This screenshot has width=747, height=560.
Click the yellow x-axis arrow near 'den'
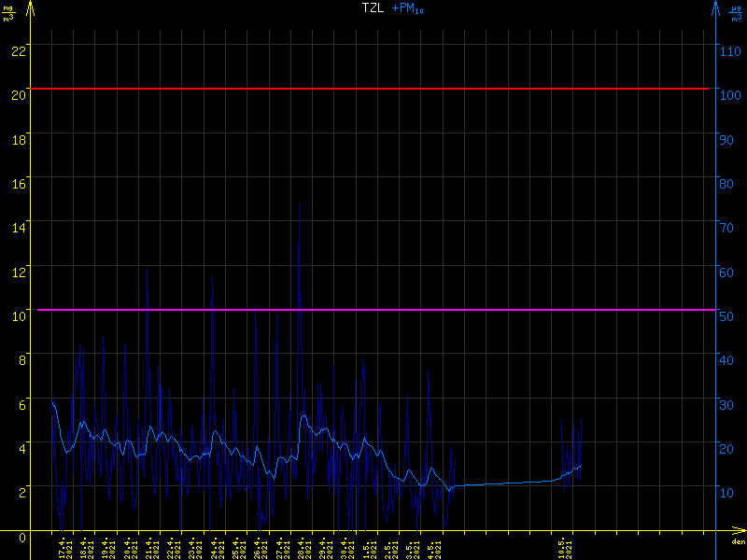click(x=738, y=536)
